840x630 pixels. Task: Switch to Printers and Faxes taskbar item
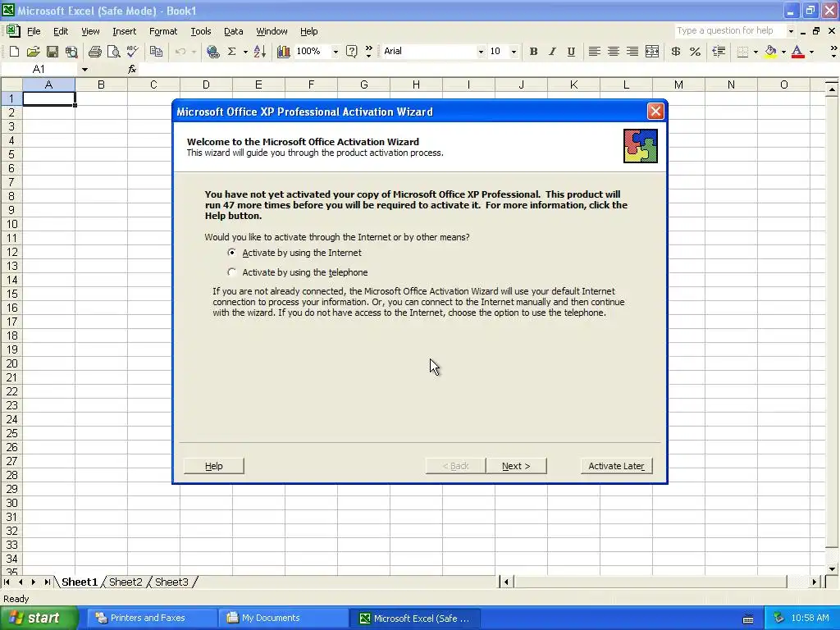coord(152,618)
